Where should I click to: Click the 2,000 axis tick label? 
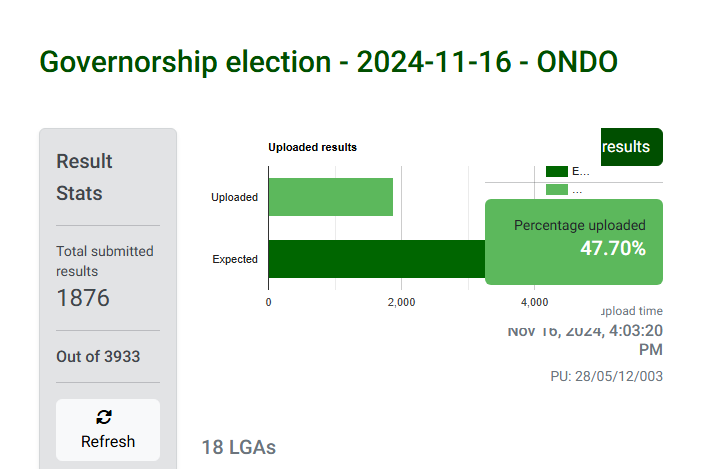[x=400, y=302]
